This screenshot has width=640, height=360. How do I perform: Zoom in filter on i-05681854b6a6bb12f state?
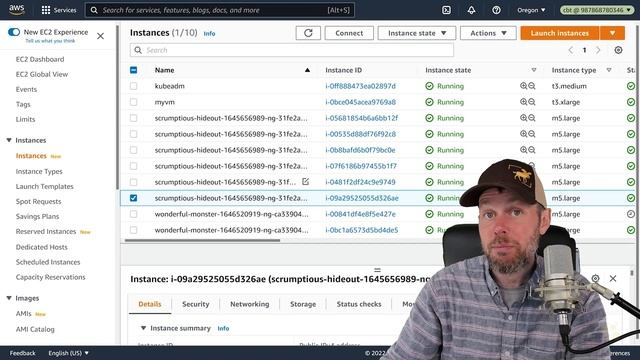523,118
